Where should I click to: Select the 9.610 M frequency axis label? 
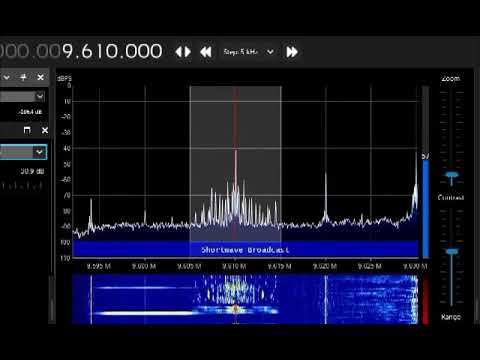(234, 266)
